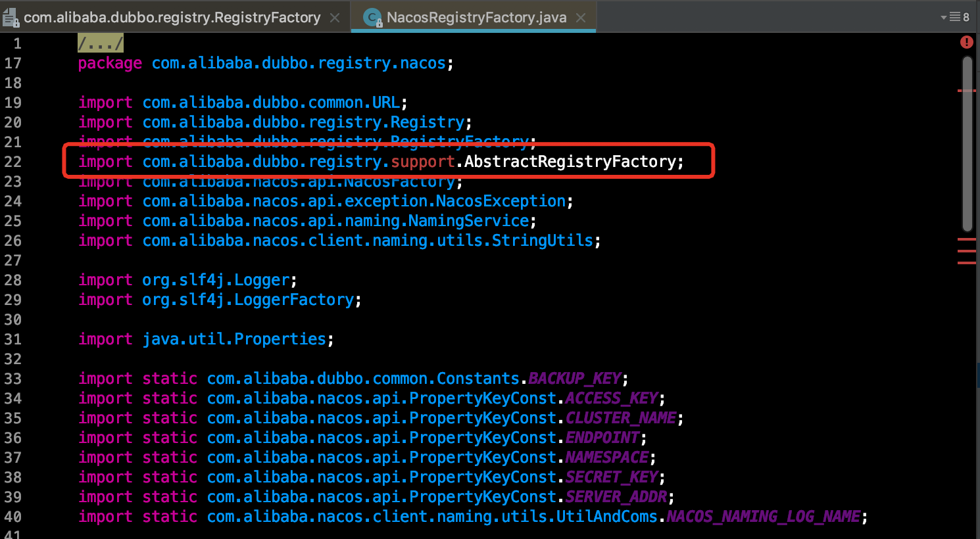Image resolution: width=980 pixels, height=539 pixels.
Task: Click the SECRET_KEY static constant
Action: point(612,477)
